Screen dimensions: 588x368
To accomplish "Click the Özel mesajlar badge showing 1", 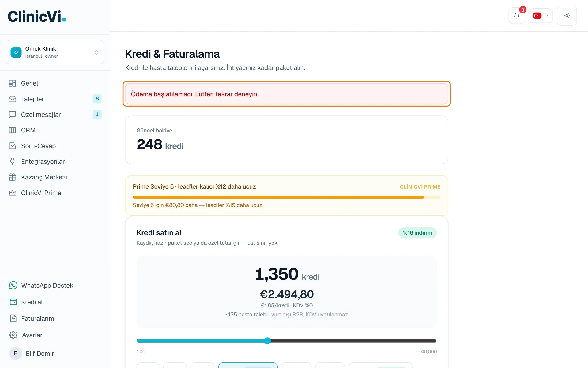I will [97, 114].
